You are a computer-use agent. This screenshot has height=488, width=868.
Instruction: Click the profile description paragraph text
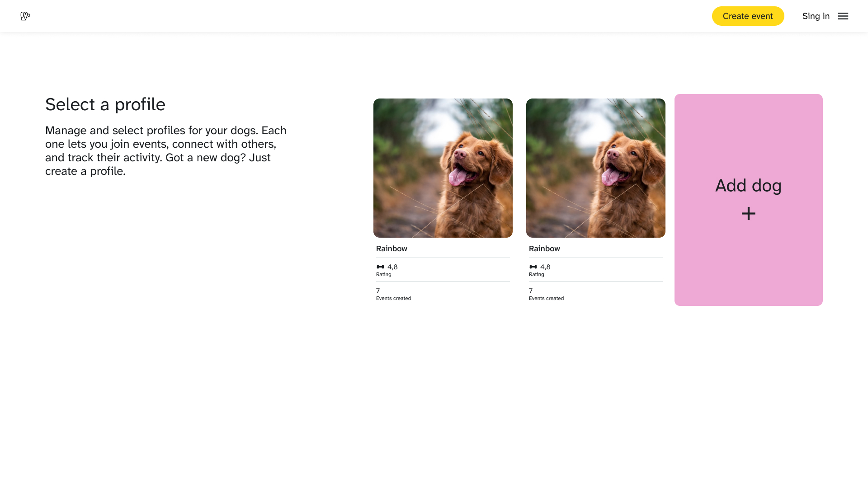(x=166, y=151)
